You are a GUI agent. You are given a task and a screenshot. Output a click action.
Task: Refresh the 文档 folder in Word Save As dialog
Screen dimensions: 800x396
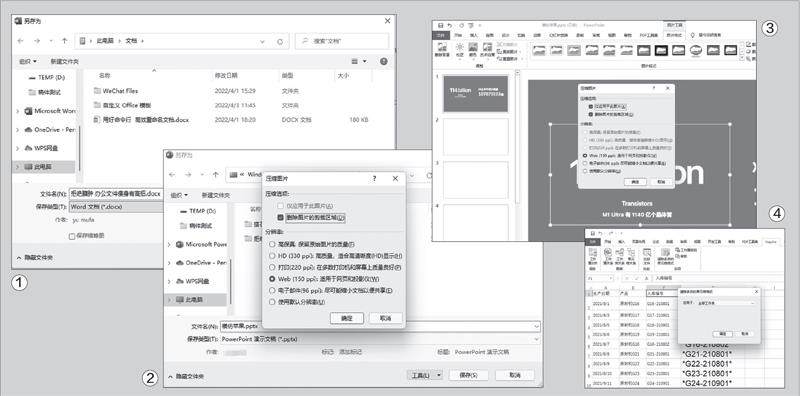click(280, 42)
